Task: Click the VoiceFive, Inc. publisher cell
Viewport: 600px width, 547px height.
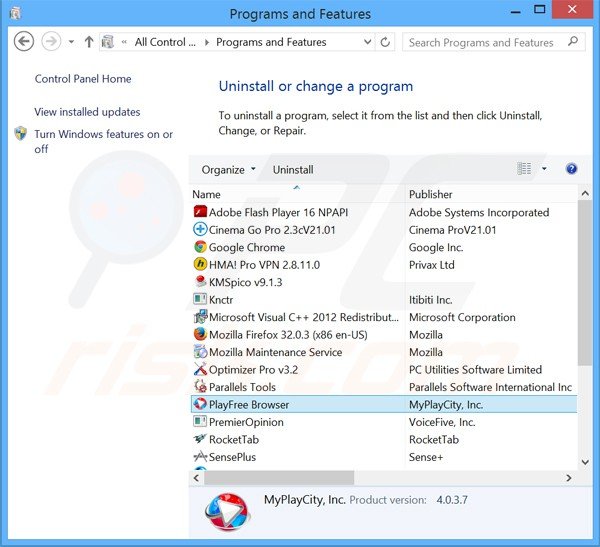Action: click(x=442, y=422)
